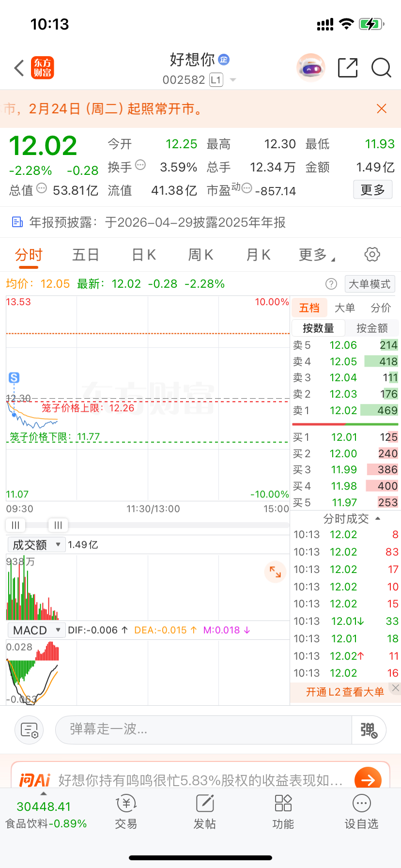Tap 买1 row priced 12.01
The width and height of the screenshot is (401, 868).
coord(345,437)
